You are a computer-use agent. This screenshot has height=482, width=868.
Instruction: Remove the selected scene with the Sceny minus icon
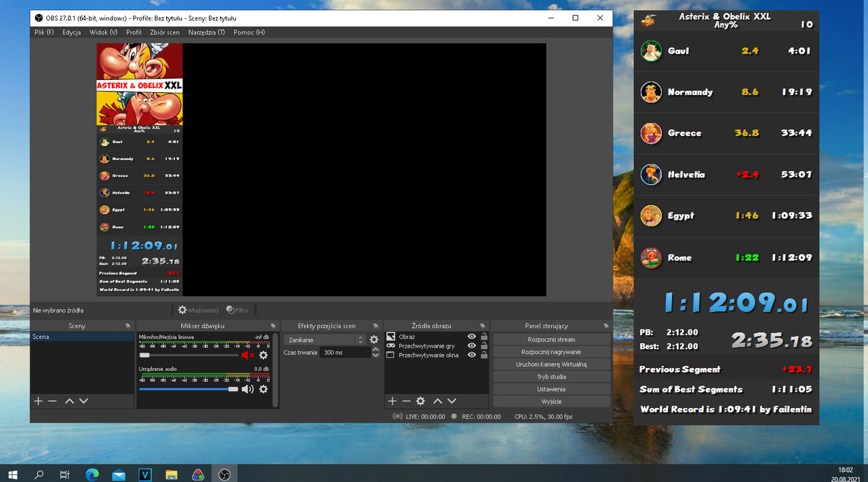click(x=52, y=401)
